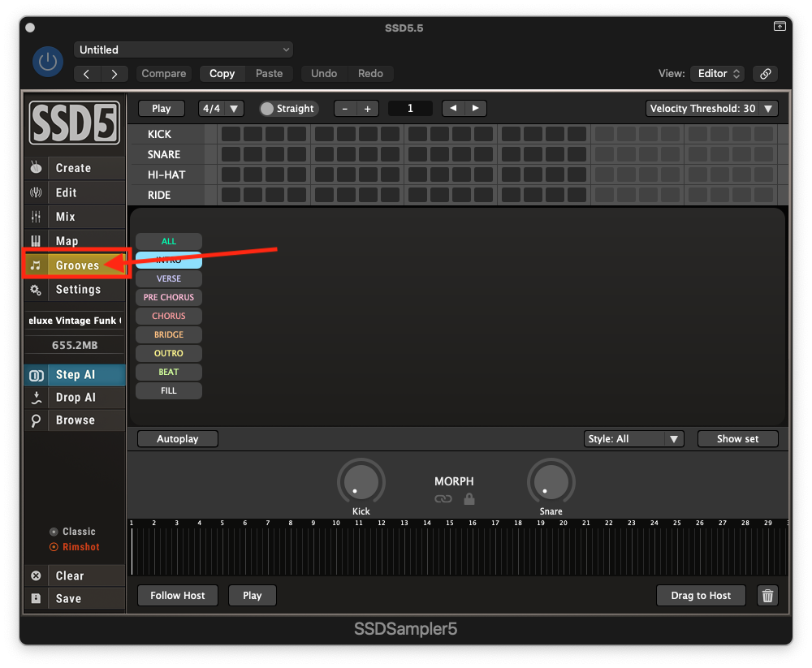Click the Show set button
The height and width of the screenshot is (668, 812).
[737, 438]
